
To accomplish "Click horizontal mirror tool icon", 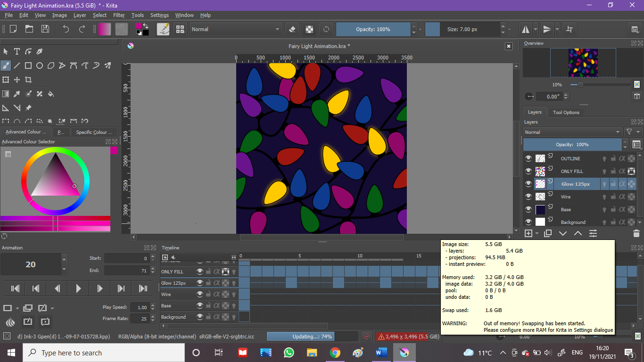I will click(x=525, y=29).
